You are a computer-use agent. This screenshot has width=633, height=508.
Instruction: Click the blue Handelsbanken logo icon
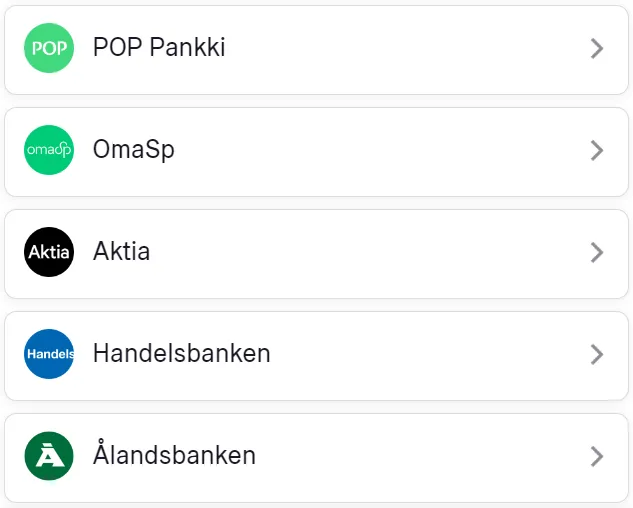(49, 354)
